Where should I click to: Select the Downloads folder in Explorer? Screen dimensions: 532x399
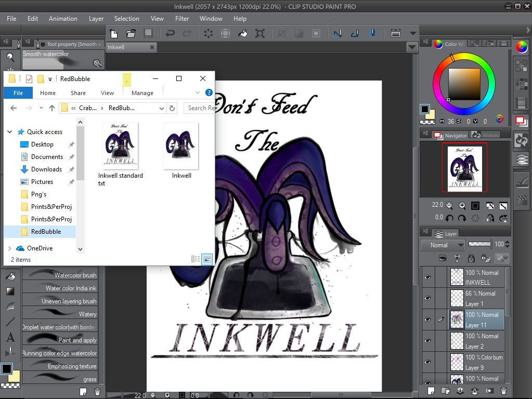tap(46, 169)
